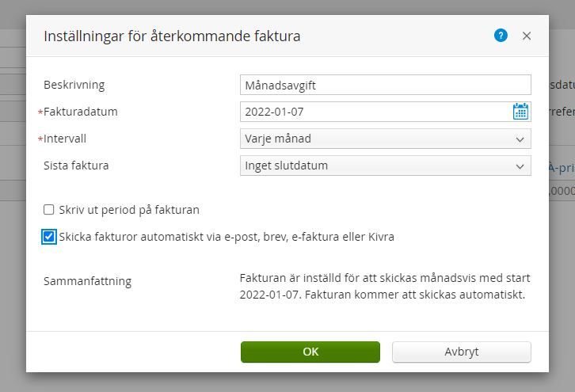Focus the Beskrivning field containing 'Månadsavgift'
Viewport: 575px width, 392px height.
[385, 85]
